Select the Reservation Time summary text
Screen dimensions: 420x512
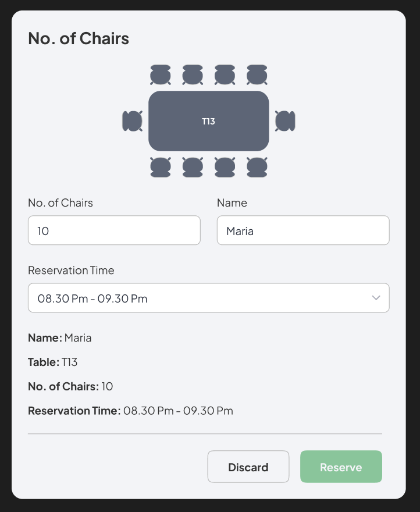(x=130, y=410)
